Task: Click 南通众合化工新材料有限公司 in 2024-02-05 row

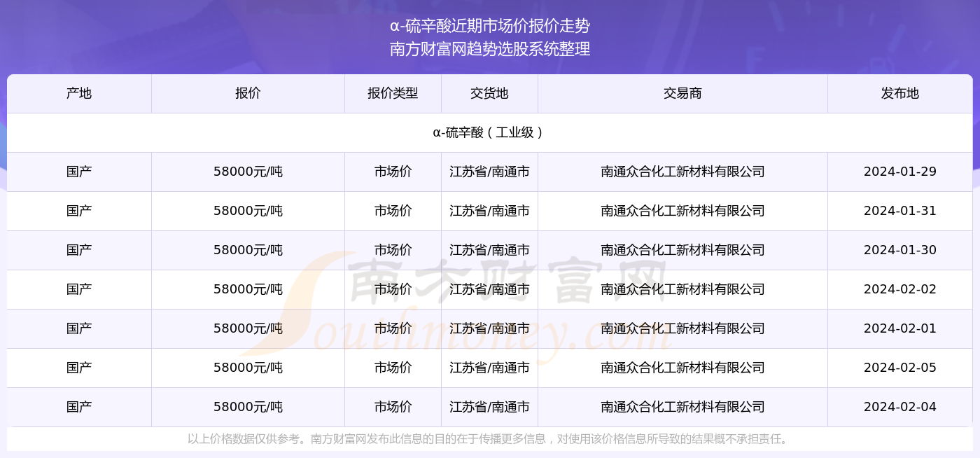Action: pos(682,368)
